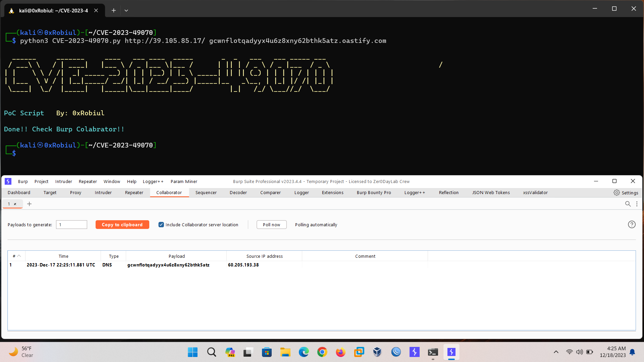
Task: Switch to the Dashboard tab
Action: click(19, 193)
